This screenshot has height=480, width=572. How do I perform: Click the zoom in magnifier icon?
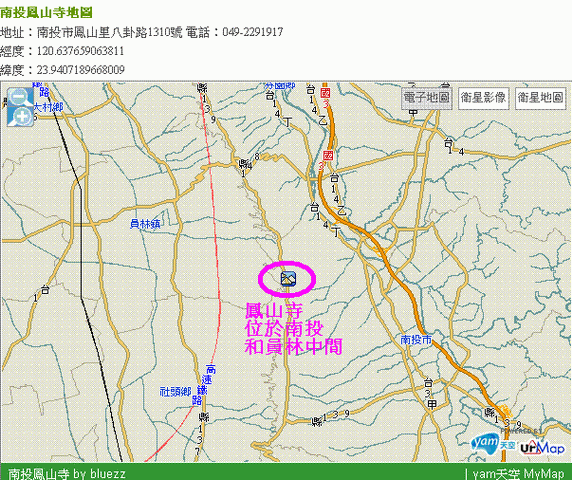[21, 117]
